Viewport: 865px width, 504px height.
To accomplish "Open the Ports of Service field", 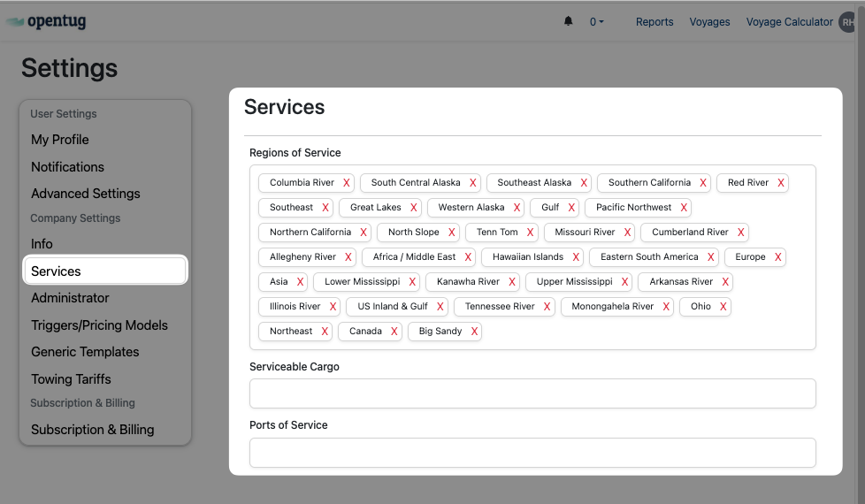I will tap(532, 452).
